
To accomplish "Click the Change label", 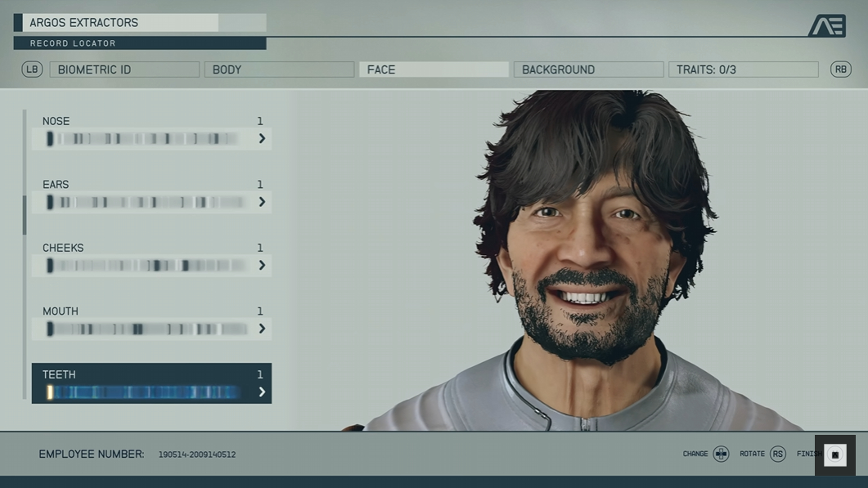I will (x=695, y=454).
